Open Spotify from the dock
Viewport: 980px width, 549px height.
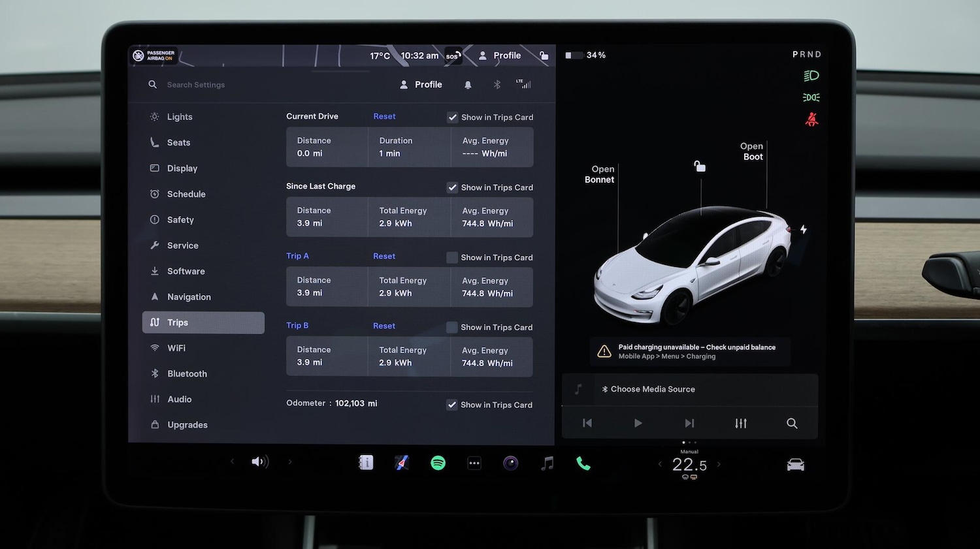click(x=438, y=463)
